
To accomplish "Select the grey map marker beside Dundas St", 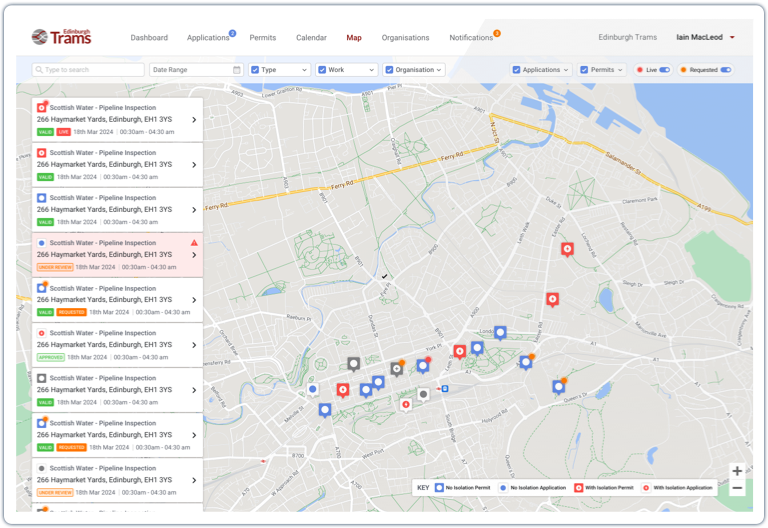I will pos(354,364).
